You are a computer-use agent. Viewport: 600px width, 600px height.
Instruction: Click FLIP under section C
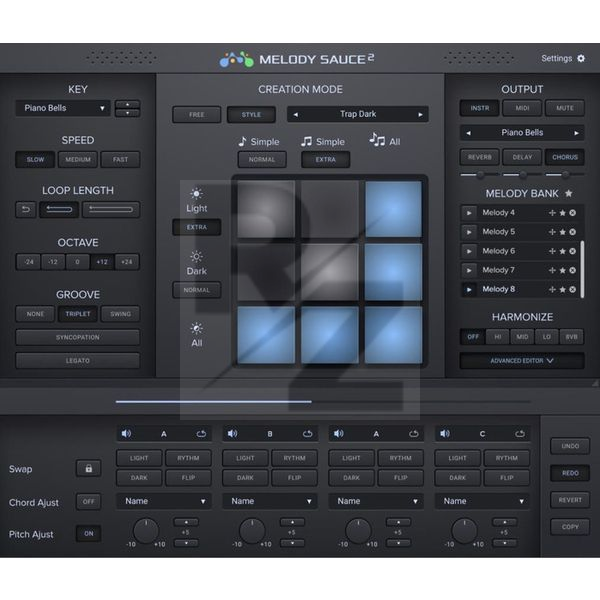(507, 478)
